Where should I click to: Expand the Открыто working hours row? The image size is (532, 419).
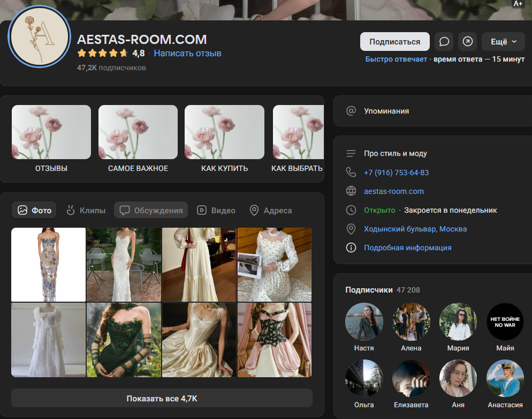(x=379, y=210)
